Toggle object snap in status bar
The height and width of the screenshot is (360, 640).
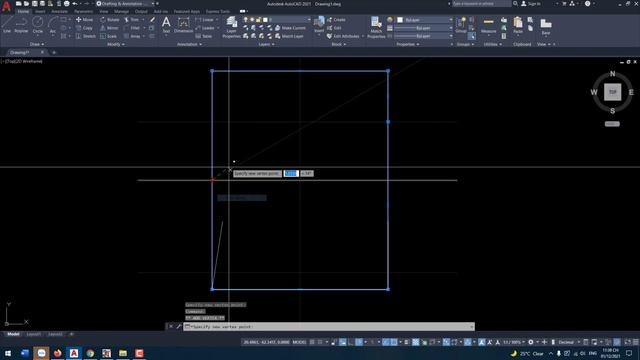coord(394,342)
